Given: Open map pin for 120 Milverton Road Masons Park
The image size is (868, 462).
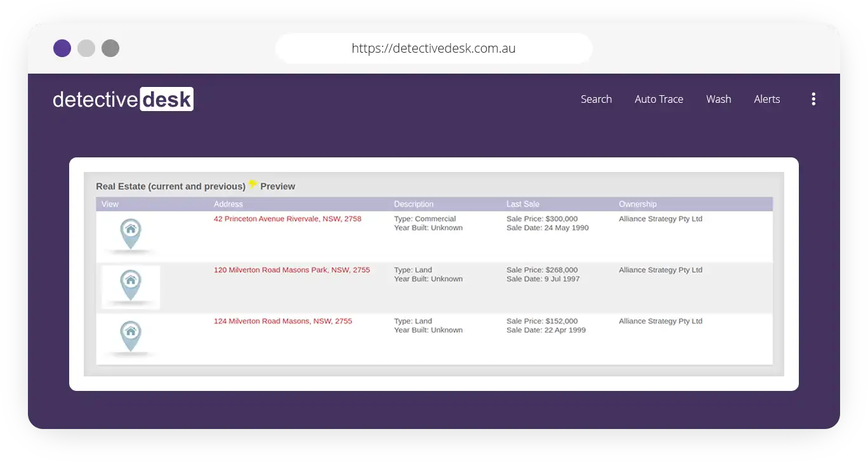Looking at the screenshot, I should [131, 285].
